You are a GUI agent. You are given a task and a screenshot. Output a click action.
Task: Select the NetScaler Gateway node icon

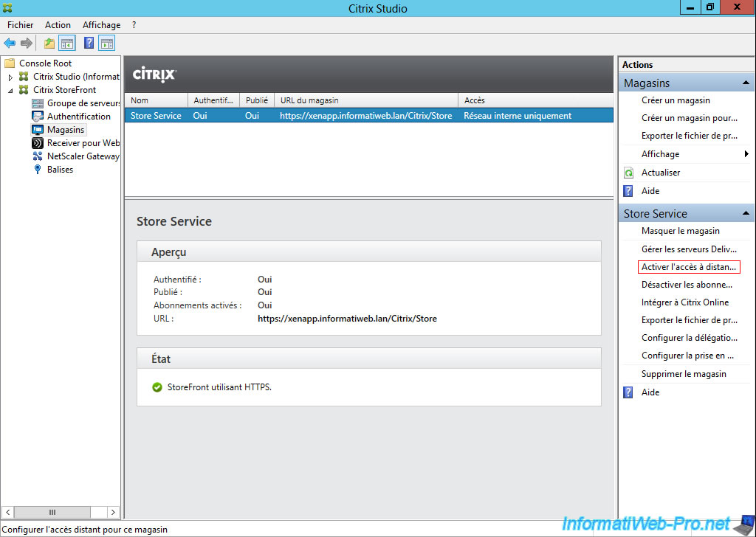point(38,156)
